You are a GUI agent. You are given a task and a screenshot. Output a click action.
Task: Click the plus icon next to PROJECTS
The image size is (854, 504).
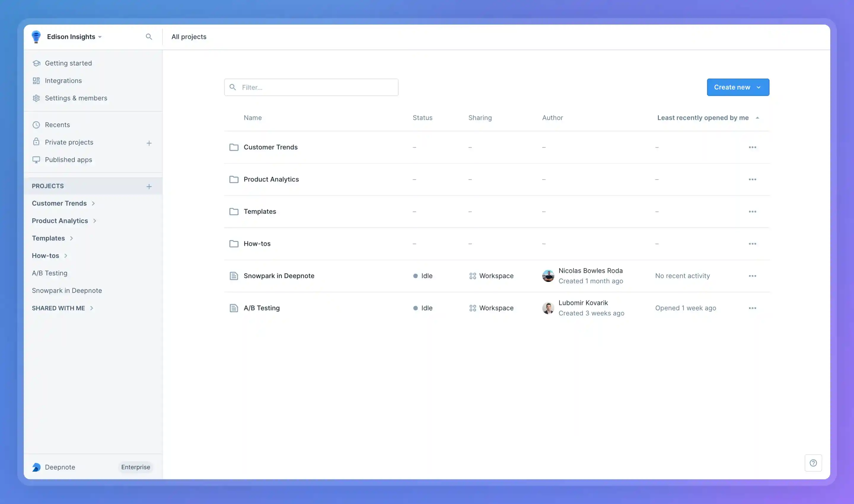(x=149, y=186)
